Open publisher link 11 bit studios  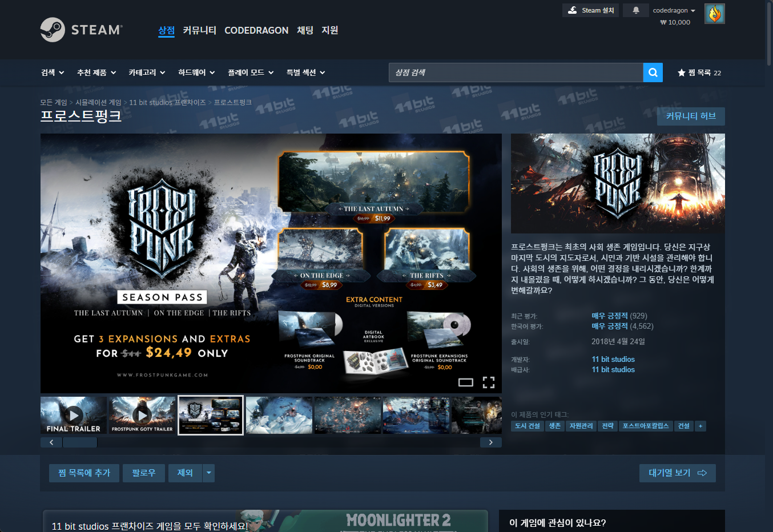coord(613,369)
